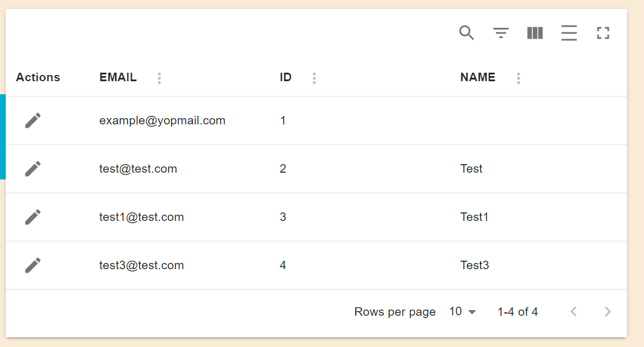This screenshot has width=644, height=347.
Task: Click the example@yopmail.com email cell
Action: click(162, 120)
